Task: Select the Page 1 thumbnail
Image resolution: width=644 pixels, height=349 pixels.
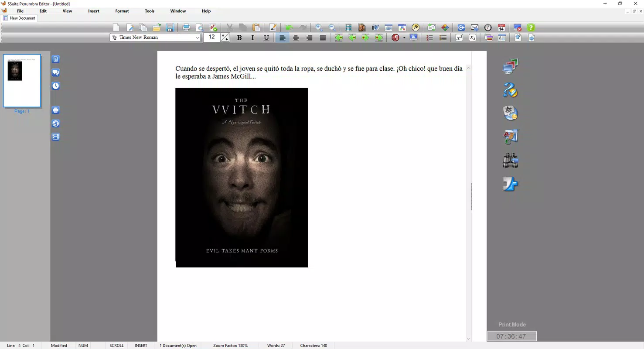Action: (x=22, y=81)
